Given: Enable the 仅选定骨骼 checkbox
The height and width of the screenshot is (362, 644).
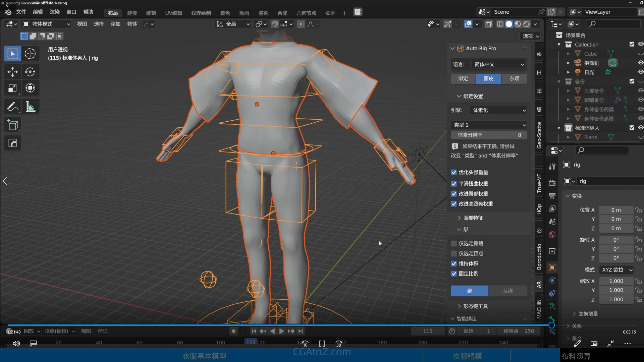Looking at the screenshot, I should click(454, 243).
